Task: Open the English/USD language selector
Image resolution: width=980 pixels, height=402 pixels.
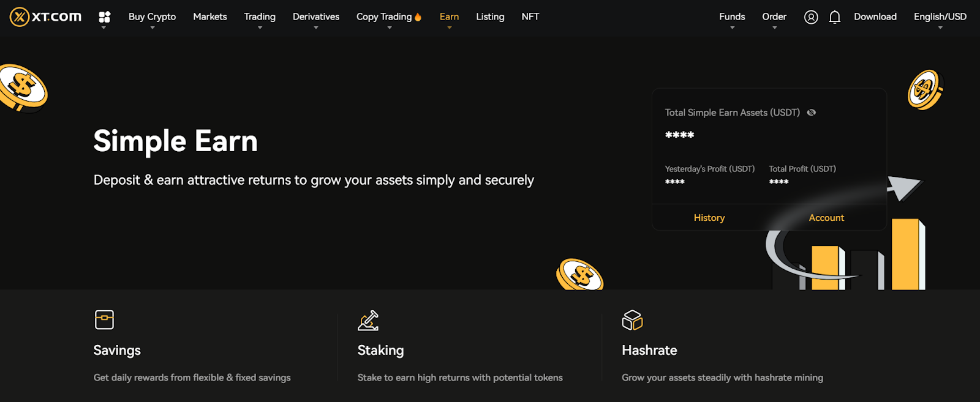Action: click(940, 17)
